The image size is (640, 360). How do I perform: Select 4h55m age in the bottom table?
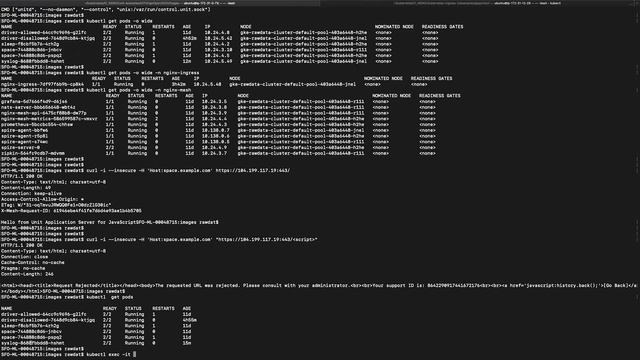point(189,320)
